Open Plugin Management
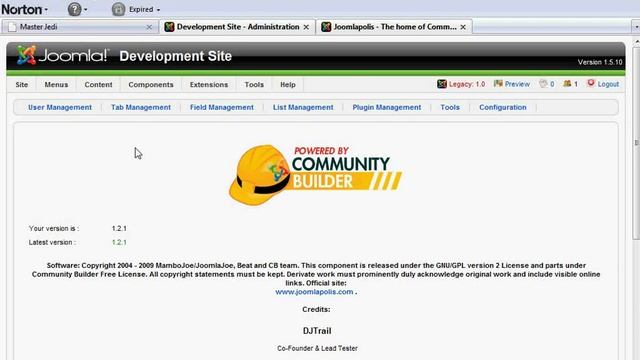640x360 pixels. point(387,107)
